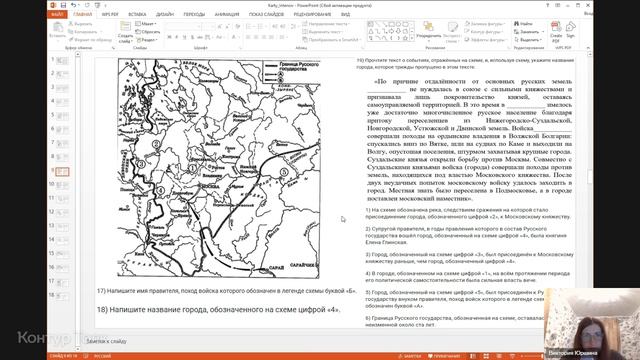Select the triangle shape in shapes gallery
Image resolution: width=640 pixels, height=360 pixels.
coord(371,31)
